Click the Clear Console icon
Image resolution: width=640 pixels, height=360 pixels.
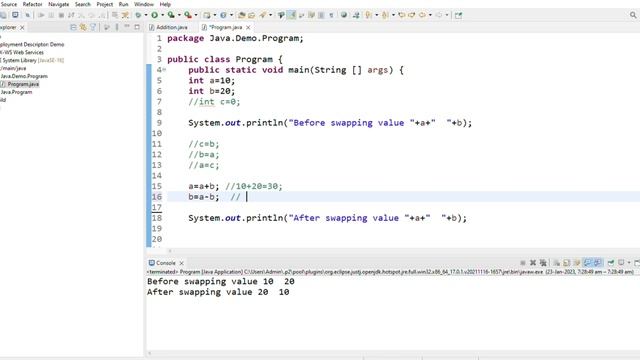[557, 263]
